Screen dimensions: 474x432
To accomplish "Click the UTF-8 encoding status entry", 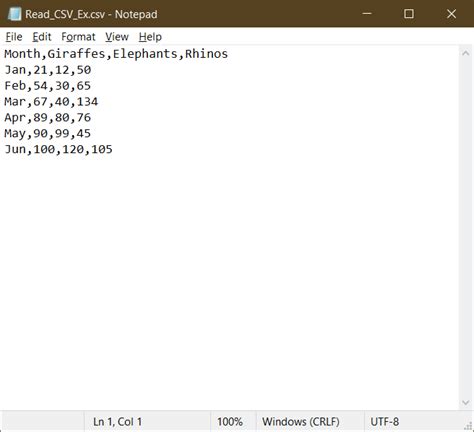I will point(385,422).
